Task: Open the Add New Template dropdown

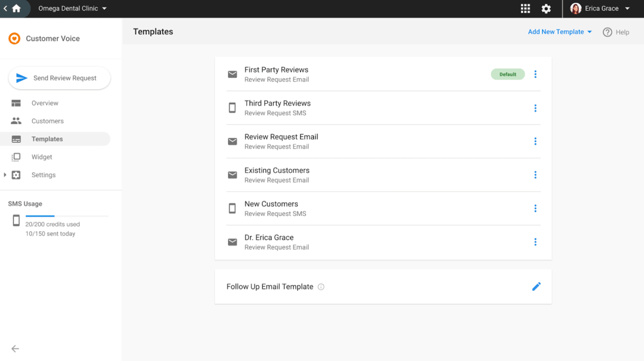Action: [x=560, y=32]
